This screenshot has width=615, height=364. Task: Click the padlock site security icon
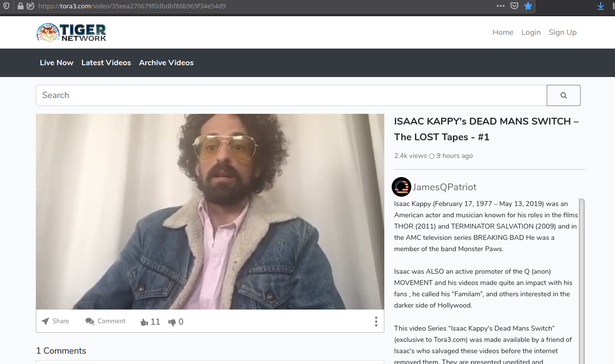click(20, 6)
